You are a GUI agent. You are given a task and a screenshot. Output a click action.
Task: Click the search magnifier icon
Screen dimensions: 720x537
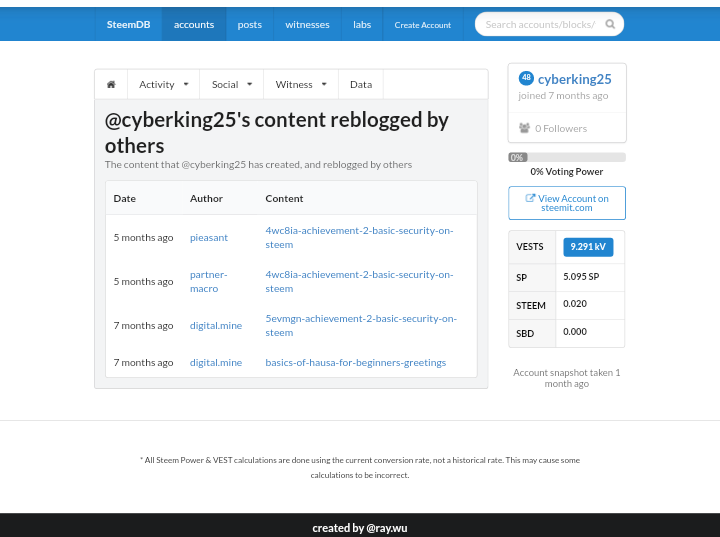pyautogui.click(x=610, y=24)
